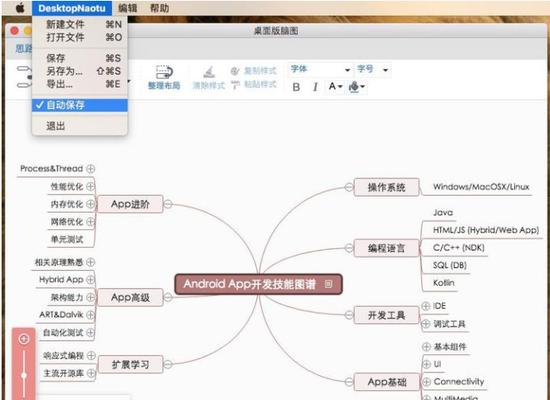The height and width of the screenshot is (400, 550).
Task: Toggle the 自动保存 checked menu item
Action: pyautogui.click(x=80, y=105)
